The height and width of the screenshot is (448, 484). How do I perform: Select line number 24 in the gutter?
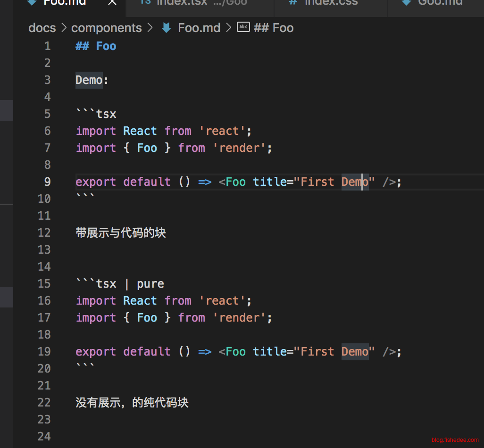tap(44, 437)
